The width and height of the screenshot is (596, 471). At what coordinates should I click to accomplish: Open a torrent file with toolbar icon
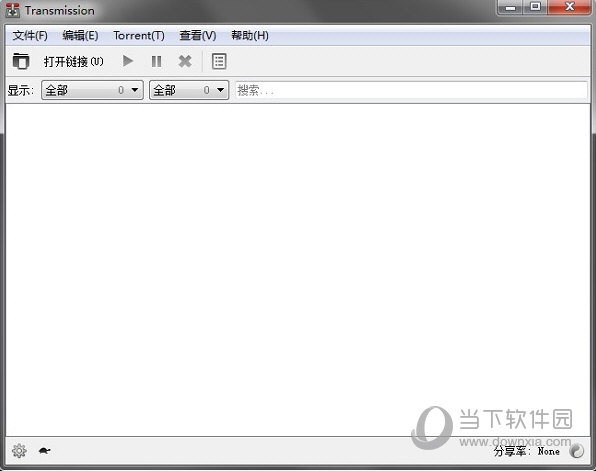[21, 61]
